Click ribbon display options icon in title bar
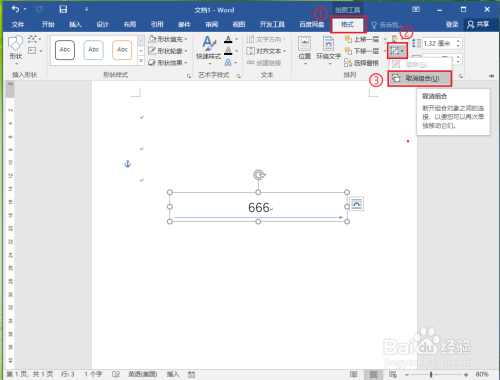 coord(416,10)
